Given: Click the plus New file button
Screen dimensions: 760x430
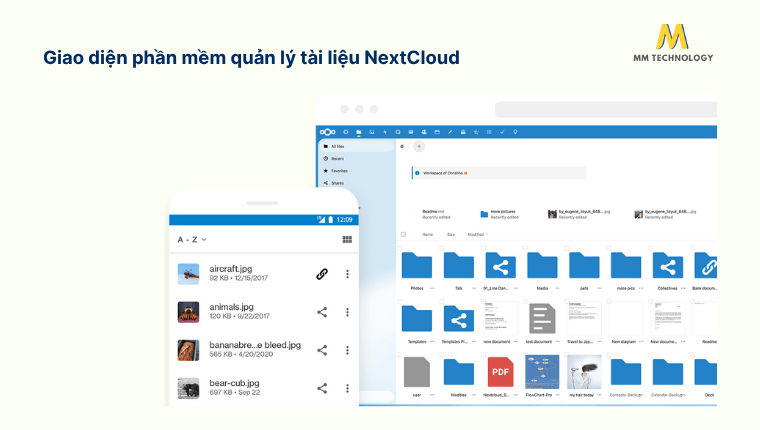Looking at the screenshot, I should tap(419, 146).
